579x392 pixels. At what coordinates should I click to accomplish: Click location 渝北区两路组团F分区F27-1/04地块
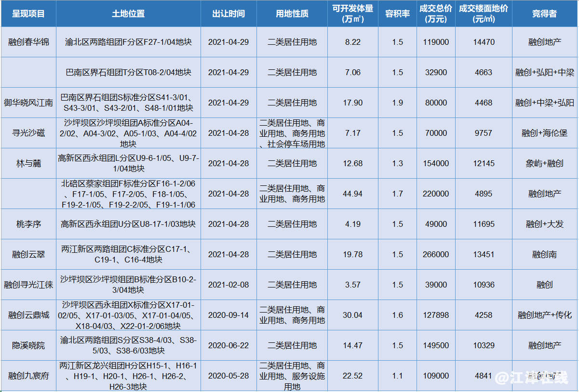(128, 42)
